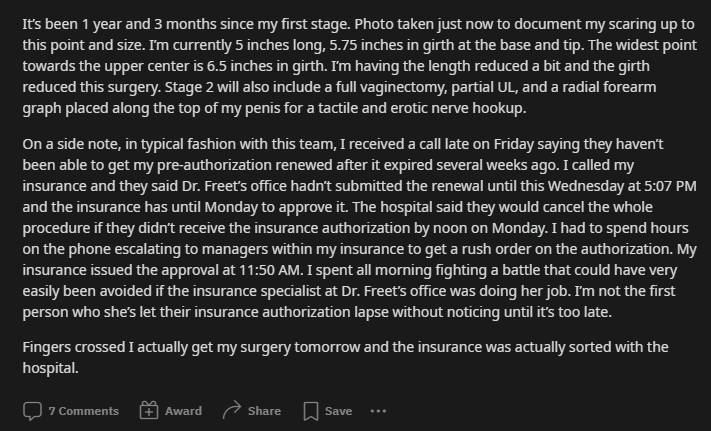Viewport: 711px width, 431px height.
Task: Open the three-dot more options menu
Action: (378, 411)
